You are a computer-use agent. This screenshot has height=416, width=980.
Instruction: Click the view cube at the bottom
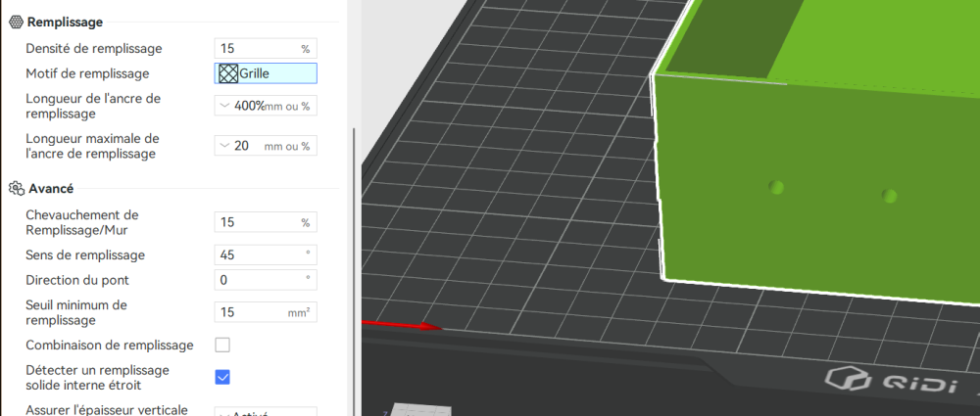(x=419, y=409)
